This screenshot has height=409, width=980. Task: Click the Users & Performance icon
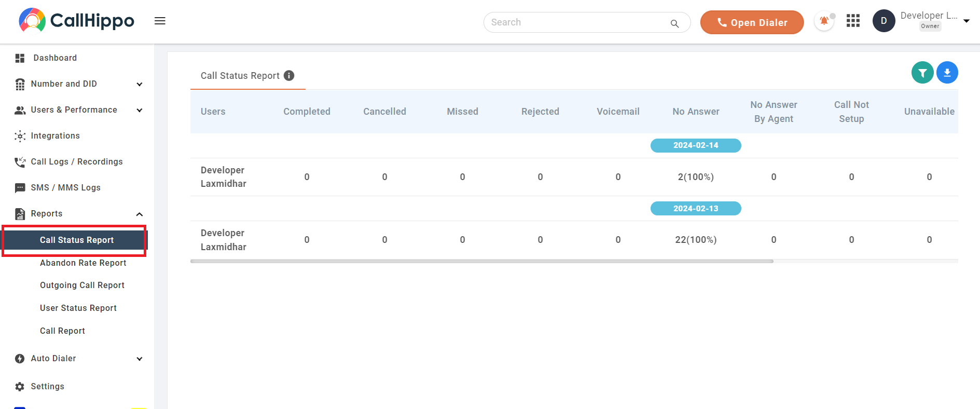tap(20, 110)
